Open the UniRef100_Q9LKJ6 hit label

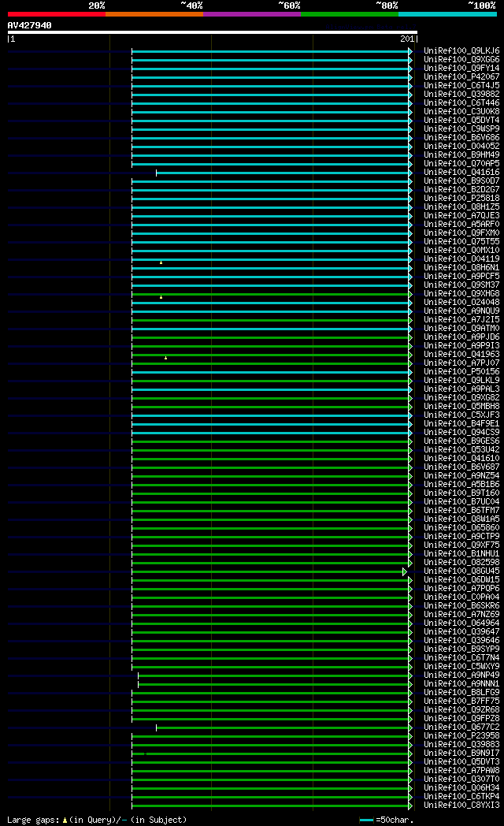pyautogui.click(x=461, y=51)
